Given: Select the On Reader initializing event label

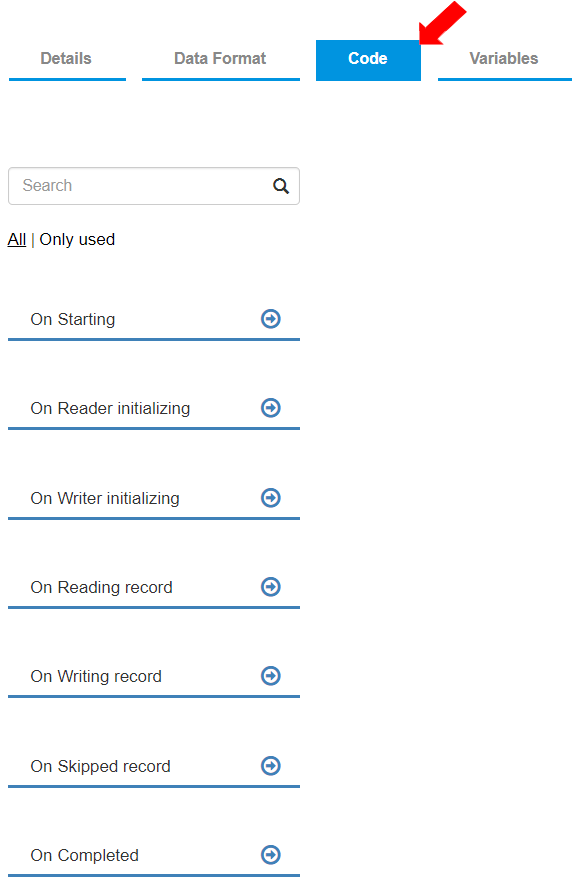Looking at the screenshot, I should (x=110, y=408).
